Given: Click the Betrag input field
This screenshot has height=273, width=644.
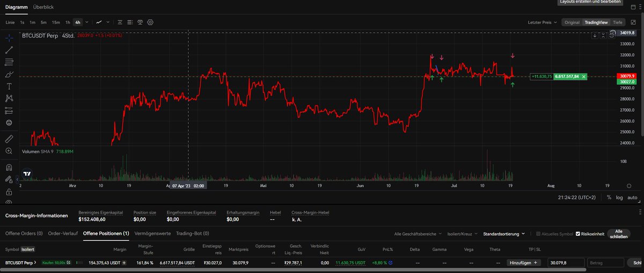Looking at the screenshot, I should pyautogui.click(x=605, y=263).
